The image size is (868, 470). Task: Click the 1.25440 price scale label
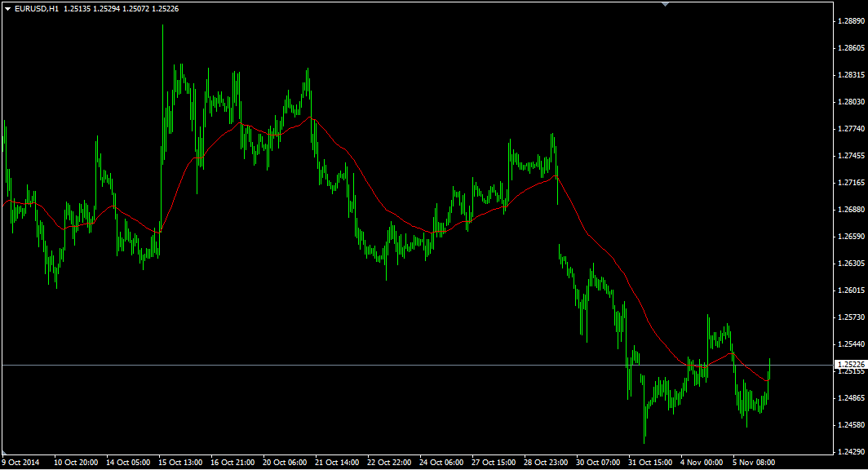851,344
